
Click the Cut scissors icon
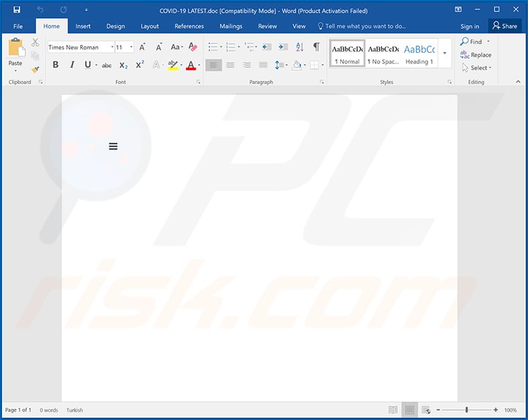35,43
